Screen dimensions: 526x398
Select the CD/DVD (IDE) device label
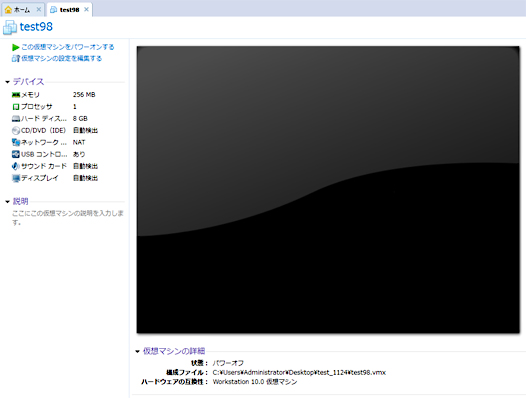click(44, 130)
